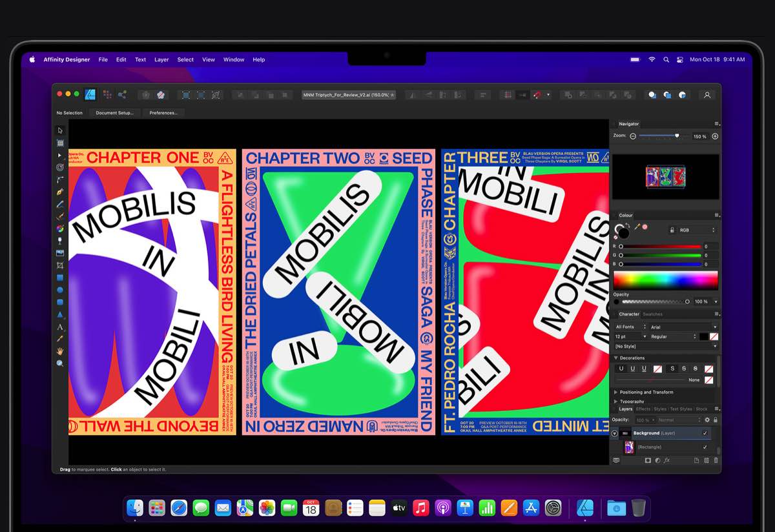
Task: Select the Artboard tool
Action: (x=60, y=143)
